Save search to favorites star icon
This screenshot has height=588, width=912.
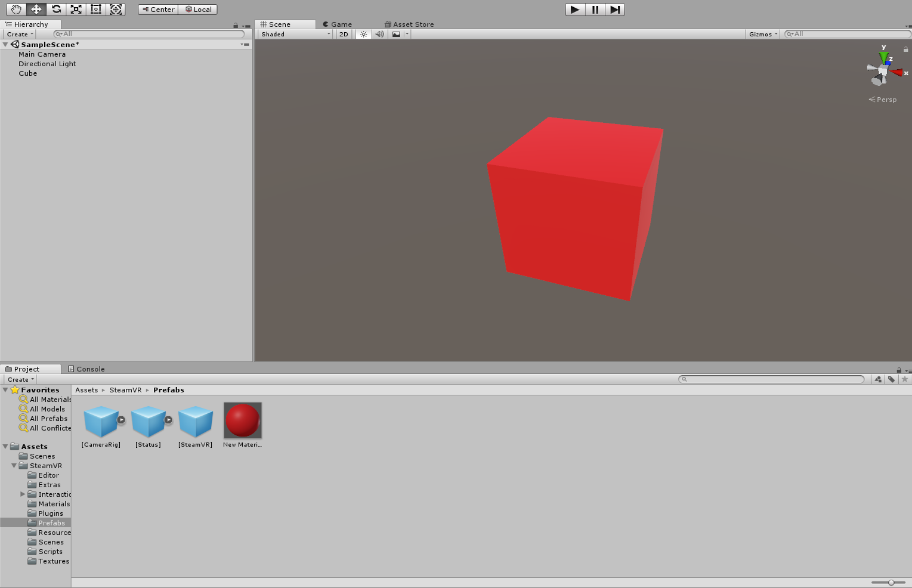click(905, 379)
